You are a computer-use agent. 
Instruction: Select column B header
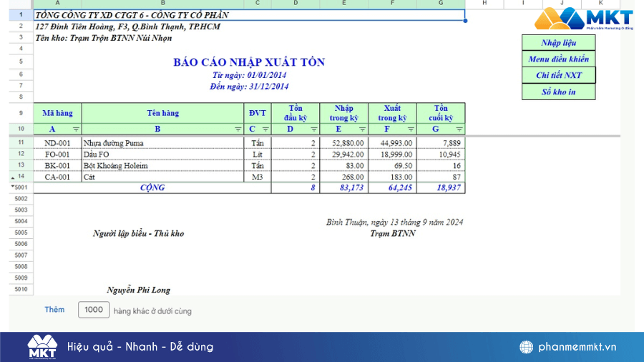tap(162, 4)
